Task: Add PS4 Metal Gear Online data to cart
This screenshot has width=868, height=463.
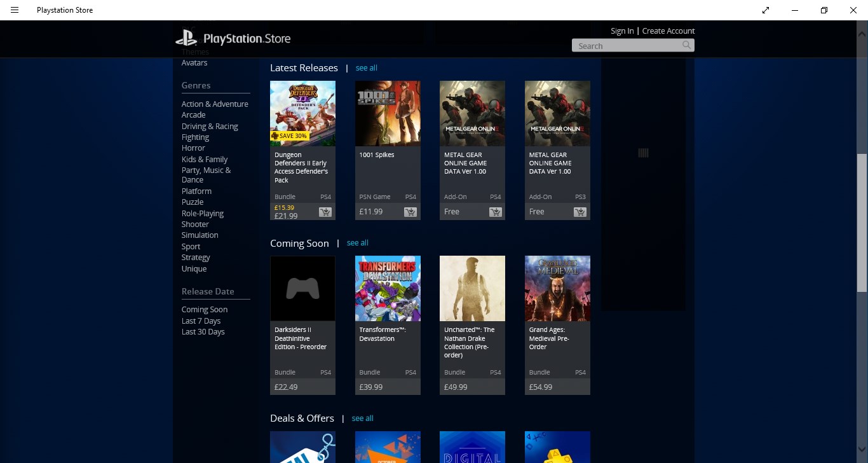Action: (x=495, y=212)
